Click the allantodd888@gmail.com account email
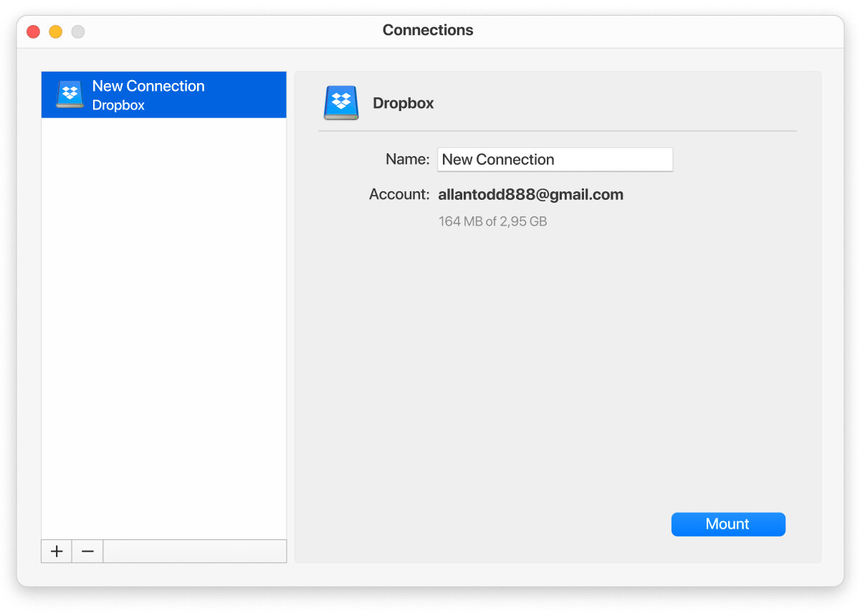The width and height of the screenshot is (860, 616). click(530, 194)
